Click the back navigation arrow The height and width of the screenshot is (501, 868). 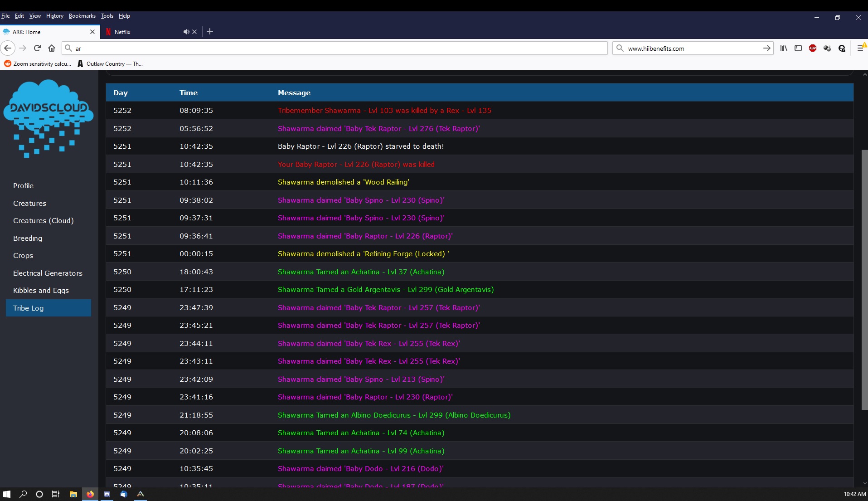[8, 48]
